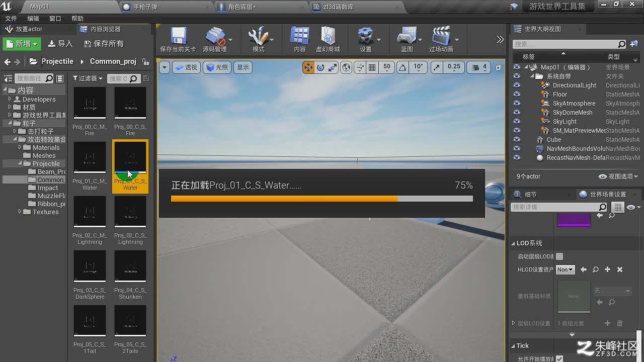Screen dimensions: 644x362
Task: Open the Help menu
Action: tap(77, 18)
